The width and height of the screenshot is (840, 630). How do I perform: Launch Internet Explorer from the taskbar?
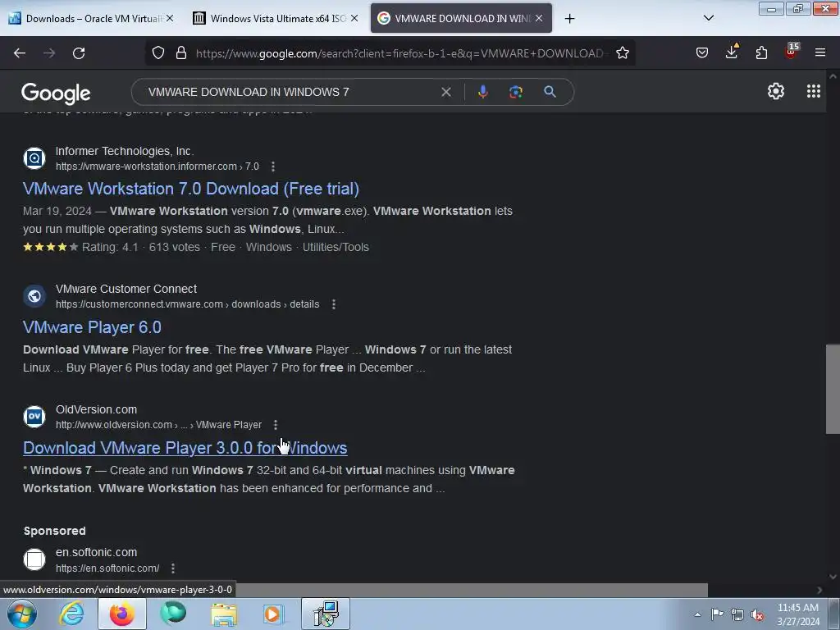(72, 614)
